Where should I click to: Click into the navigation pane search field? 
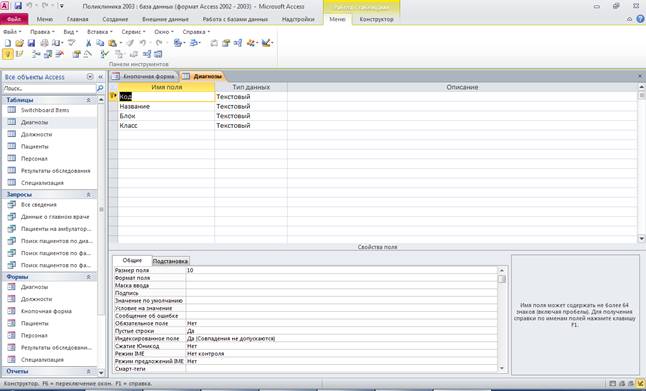(x=49, y=88)
